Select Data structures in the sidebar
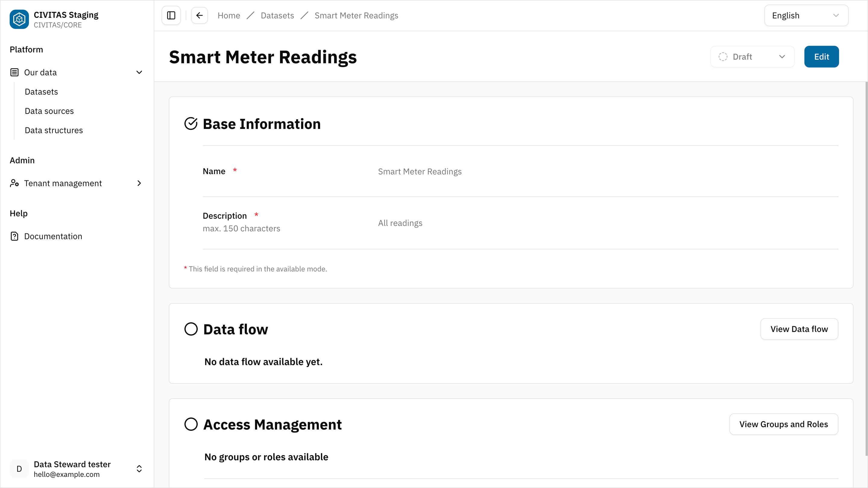This screenshot has height=488, width=868. point(54,130)
